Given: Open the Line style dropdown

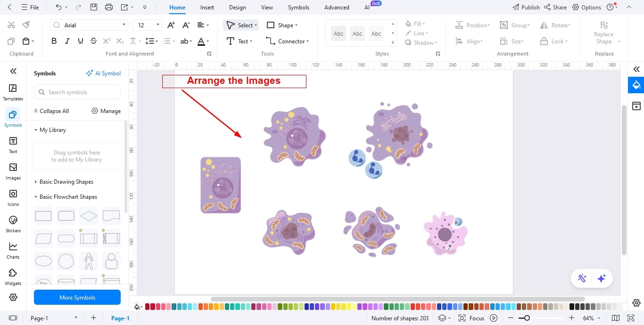Looking at the screenshot, I should point(417,33).
